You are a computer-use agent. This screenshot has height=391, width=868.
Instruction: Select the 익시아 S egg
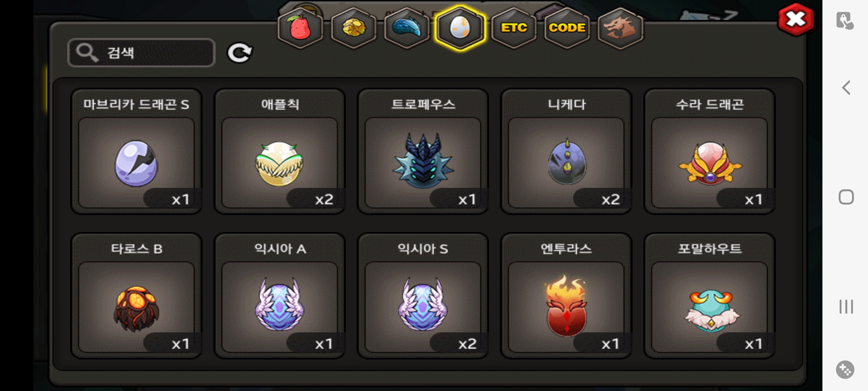click(423, 296)
